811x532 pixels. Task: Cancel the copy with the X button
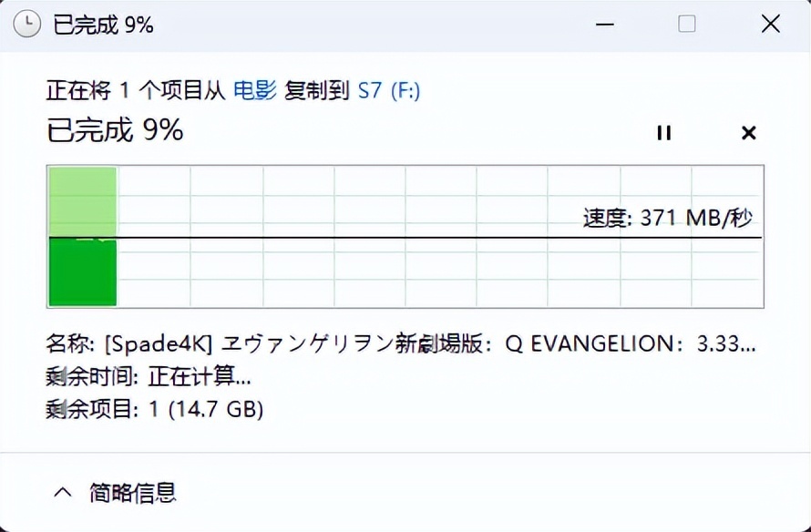click(x=748, y=133)
